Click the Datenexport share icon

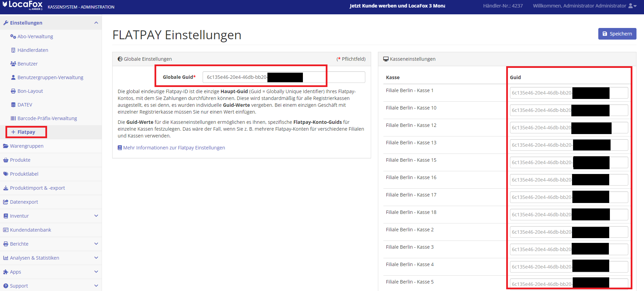click(x=6, y=202)
